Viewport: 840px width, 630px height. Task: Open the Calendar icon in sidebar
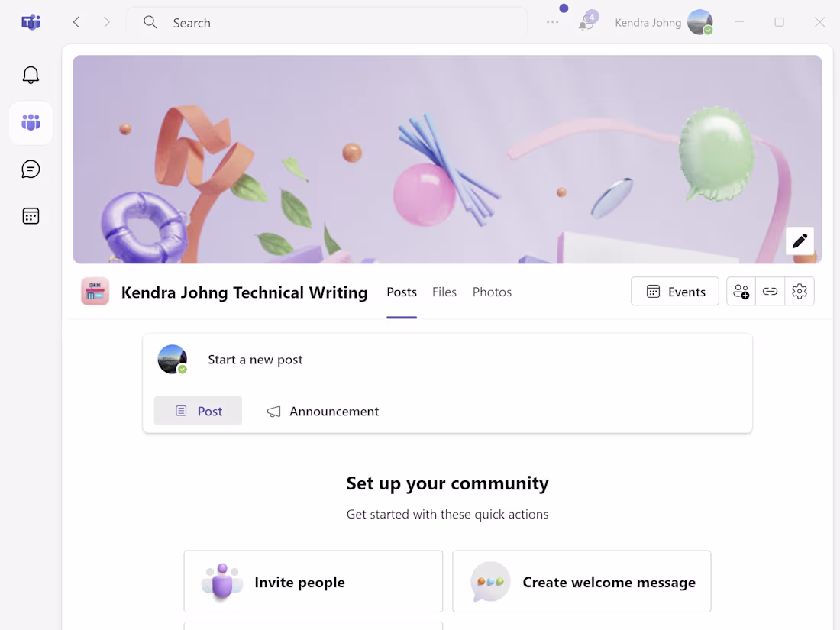31,216
